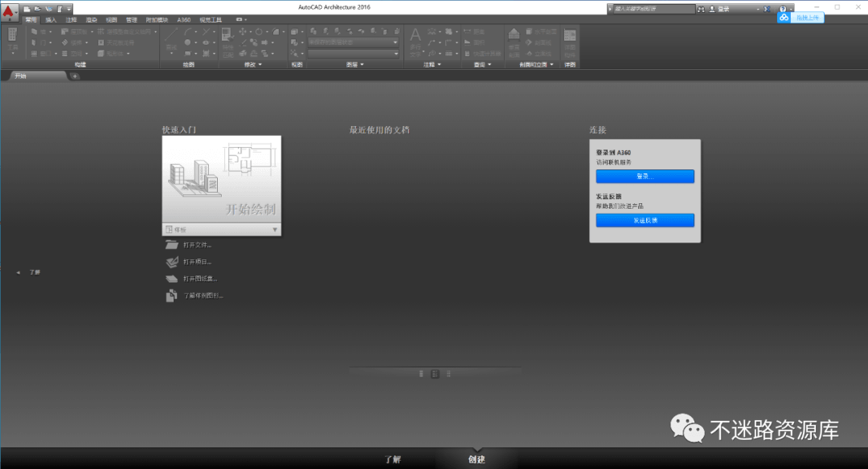Screen dimensions: 868x469
Task: Switch to the 了解 bottom page tab
Action: point(392,459)
